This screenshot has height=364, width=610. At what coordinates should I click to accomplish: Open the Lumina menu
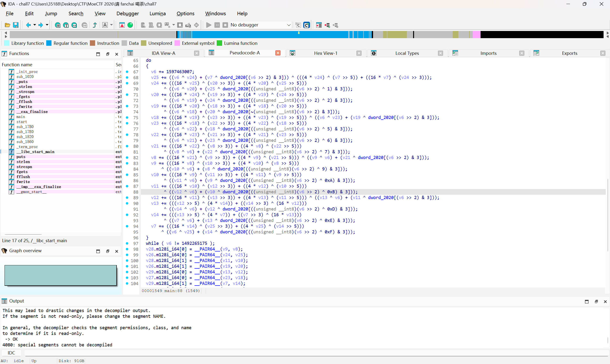(158, 14)
